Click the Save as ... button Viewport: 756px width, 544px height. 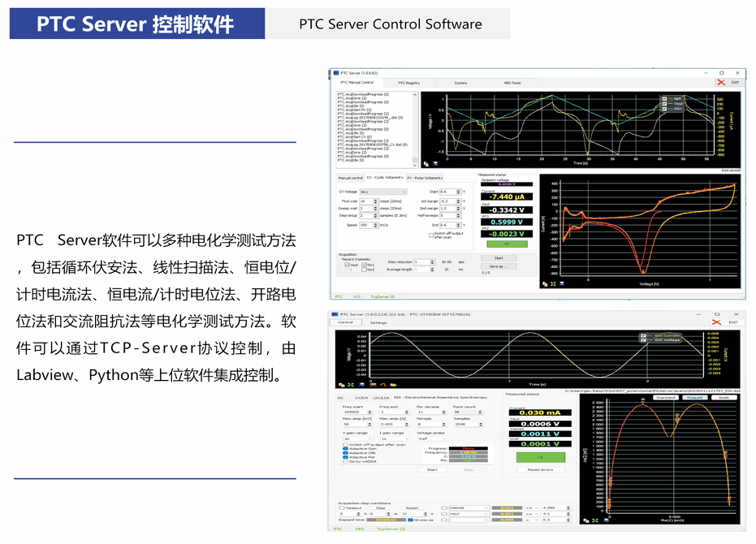(499, 266)
